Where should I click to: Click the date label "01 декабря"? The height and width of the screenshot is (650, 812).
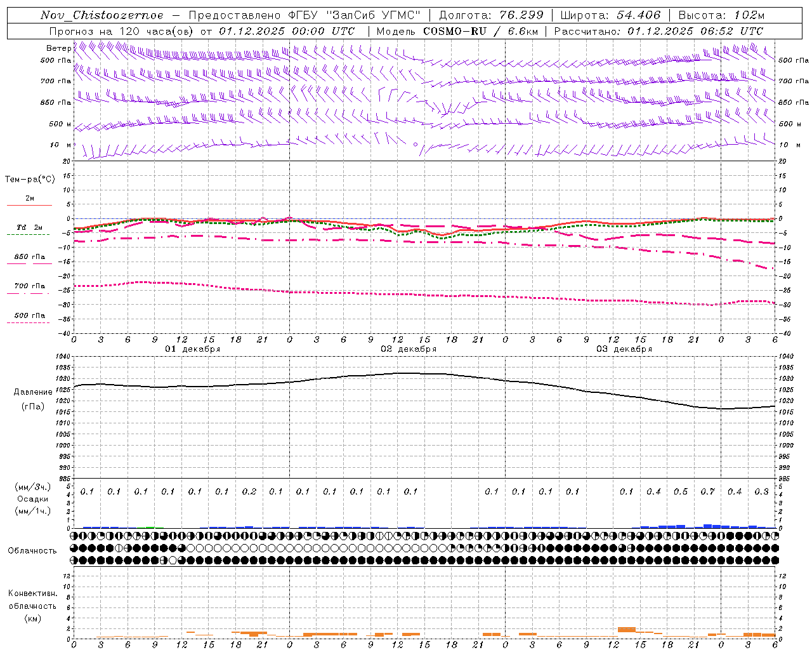(x=193, y=349)
